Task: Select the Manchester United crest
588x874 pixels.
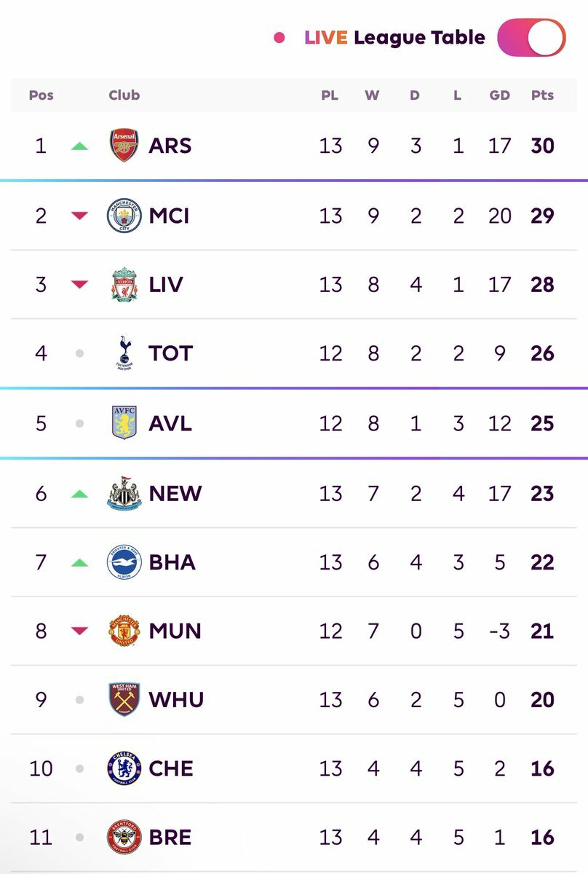Action: click(x=124, y=631)
